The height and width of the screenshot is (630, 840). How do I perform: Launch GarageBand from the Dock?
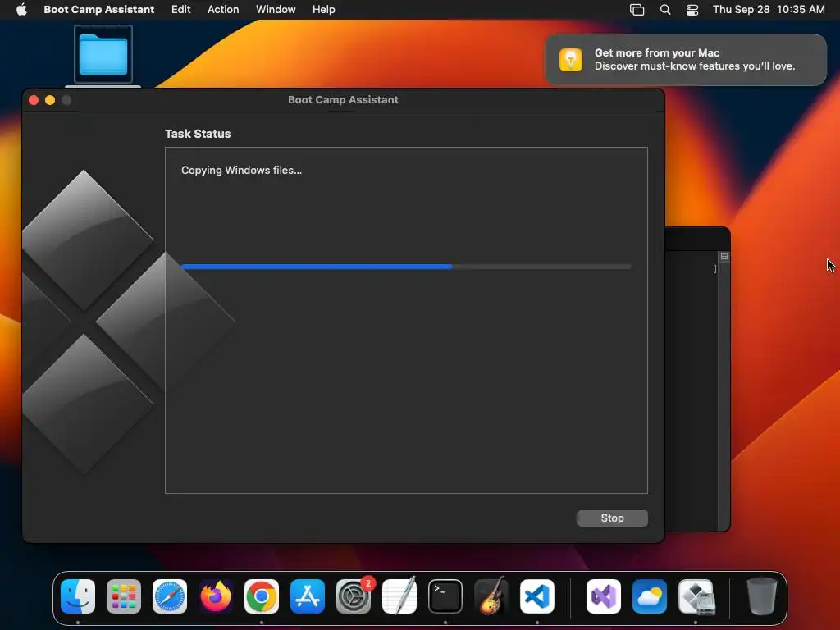[x=491, y=596]
